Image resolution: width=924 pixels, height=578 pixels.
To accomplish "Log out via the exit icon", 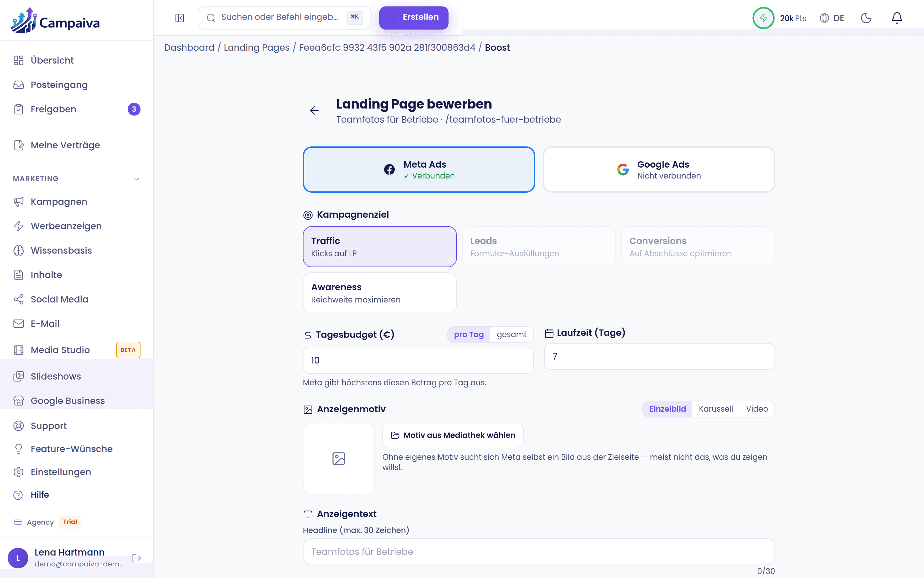I will tap(136, 558).
